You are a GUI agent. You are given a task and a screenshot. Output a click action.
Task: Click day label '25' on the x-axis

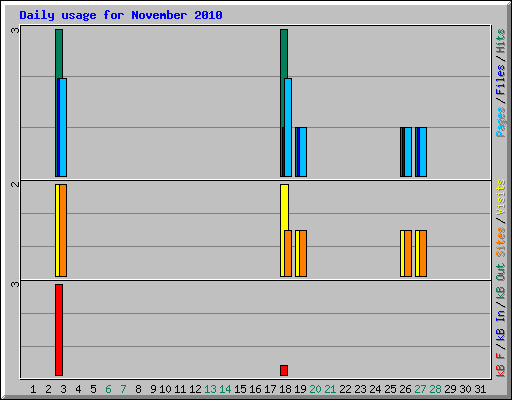(390, 389)
